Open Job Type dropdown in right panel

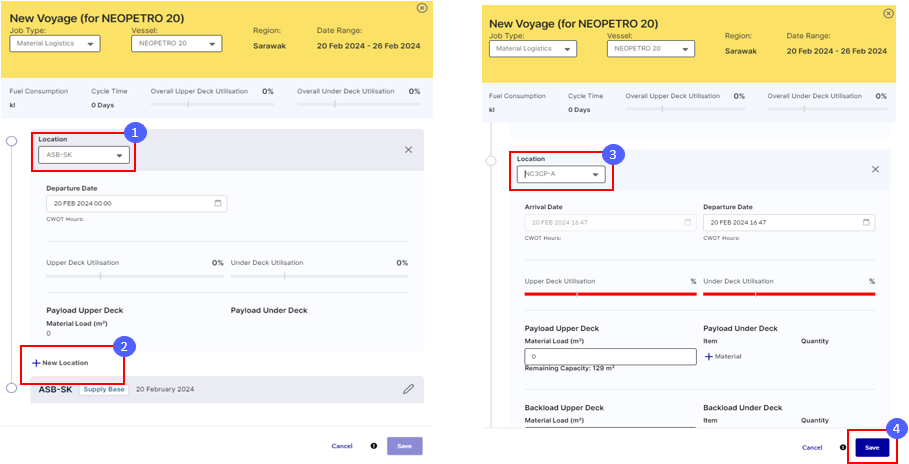533,49
